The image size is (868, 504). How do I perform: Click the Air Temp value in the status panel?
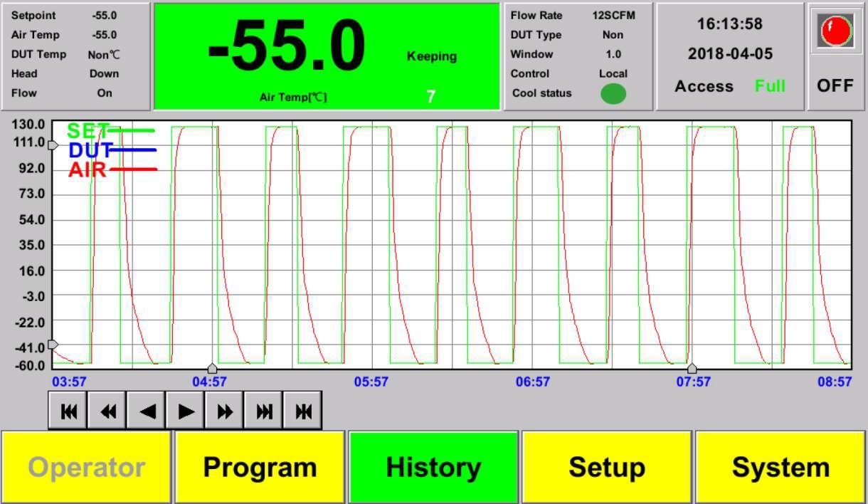pos(105,34)
